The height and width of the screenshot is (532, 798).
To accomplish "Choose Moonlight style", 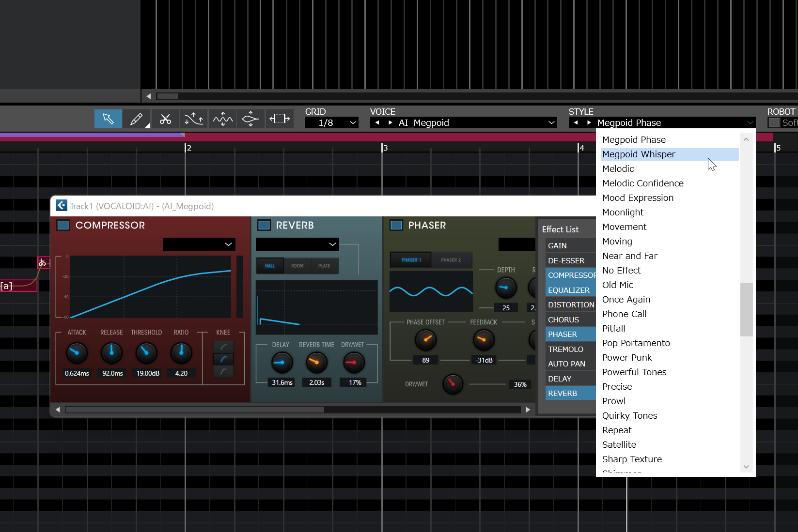I will click(x=670, y=213).
